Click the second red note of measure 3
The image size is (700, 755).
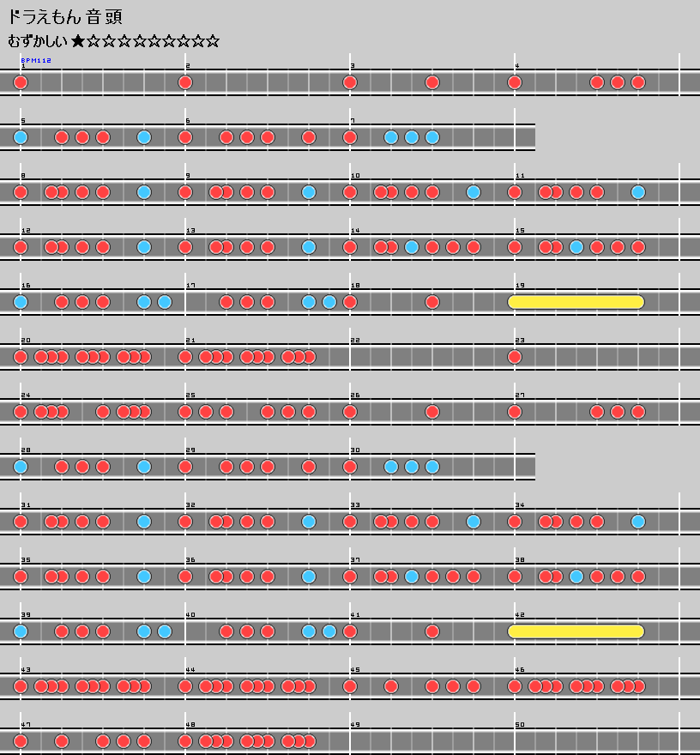click(x=432, y=82)
